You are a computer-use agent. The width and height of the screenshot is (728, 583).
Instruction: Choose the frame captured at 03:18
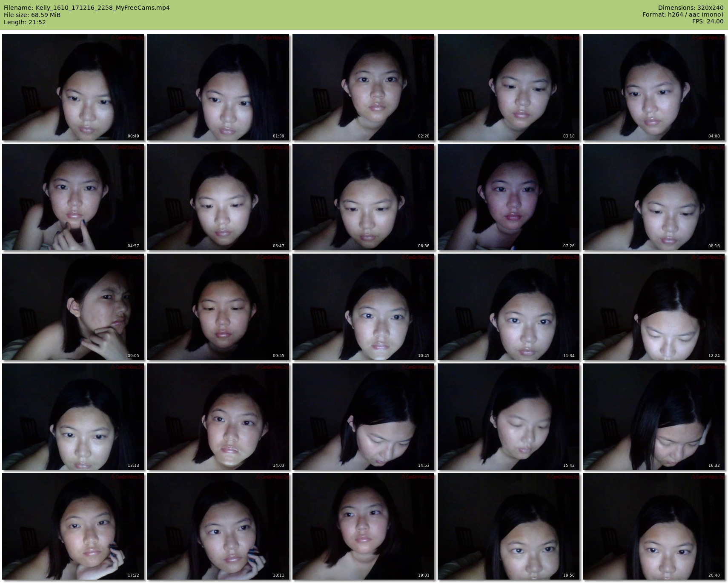[509, 87]
